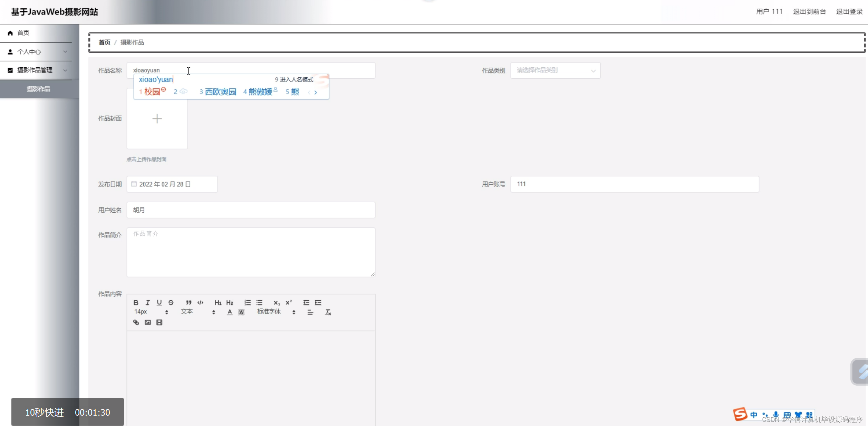This screenshot has width=868, height=426.
Task: Switch Sogou IME between Chinese and English
Action: coord(754,415)
